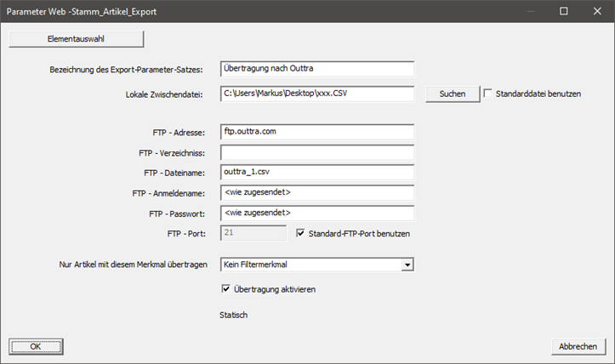Open the Elementauswahl button

point(76,39)
